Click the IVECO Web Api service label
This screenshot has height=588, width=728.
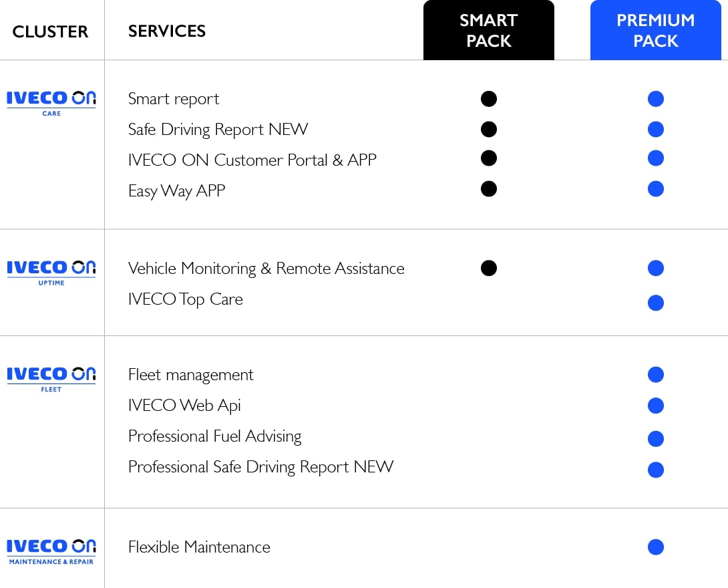pyautogui.click(x=184, y=406)
